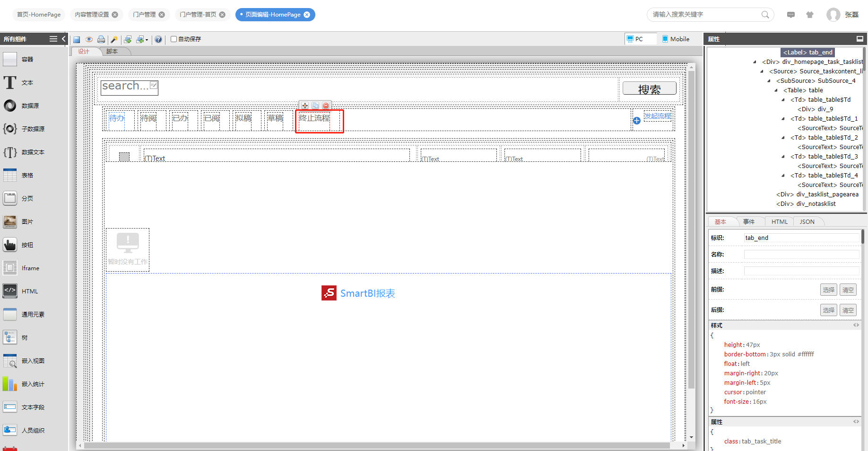Open the JSON properties tab

pos(807,222)
